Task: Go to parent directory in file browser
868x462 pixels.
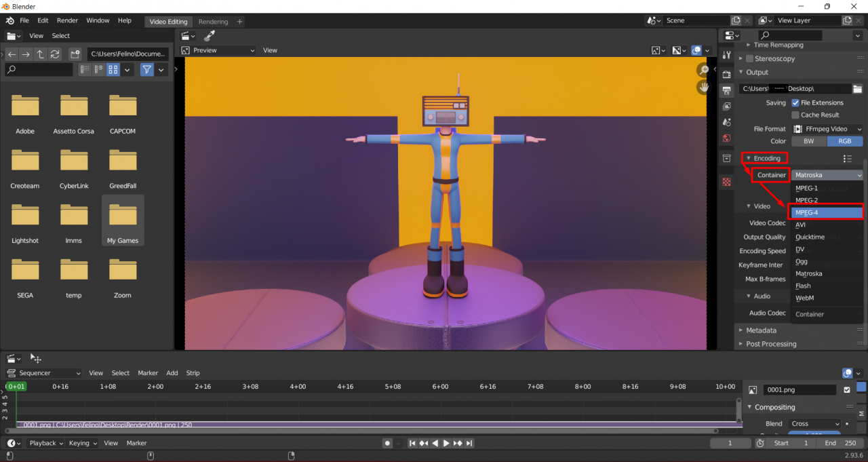Action: (x=41, y=54)
